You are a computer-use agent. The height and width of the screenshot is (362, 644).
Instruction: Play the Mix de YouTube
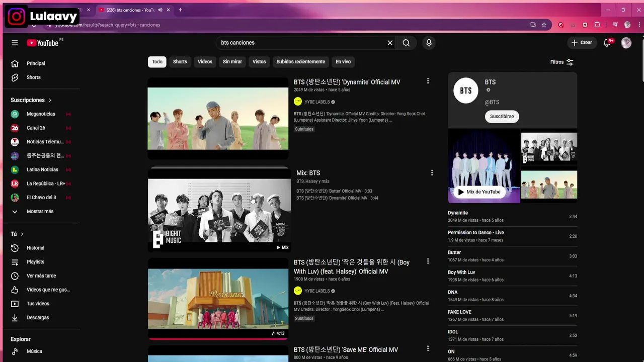point(479,192)
